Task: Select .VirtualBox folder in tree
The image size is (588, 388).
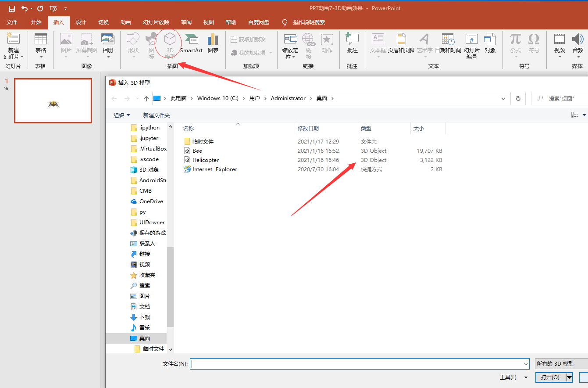Action: coord(149,149)
